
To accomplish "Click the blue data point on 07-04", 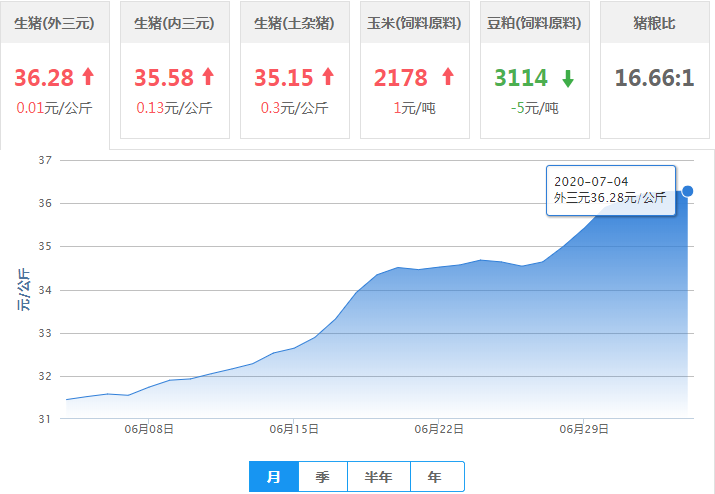I will [687, 191].
